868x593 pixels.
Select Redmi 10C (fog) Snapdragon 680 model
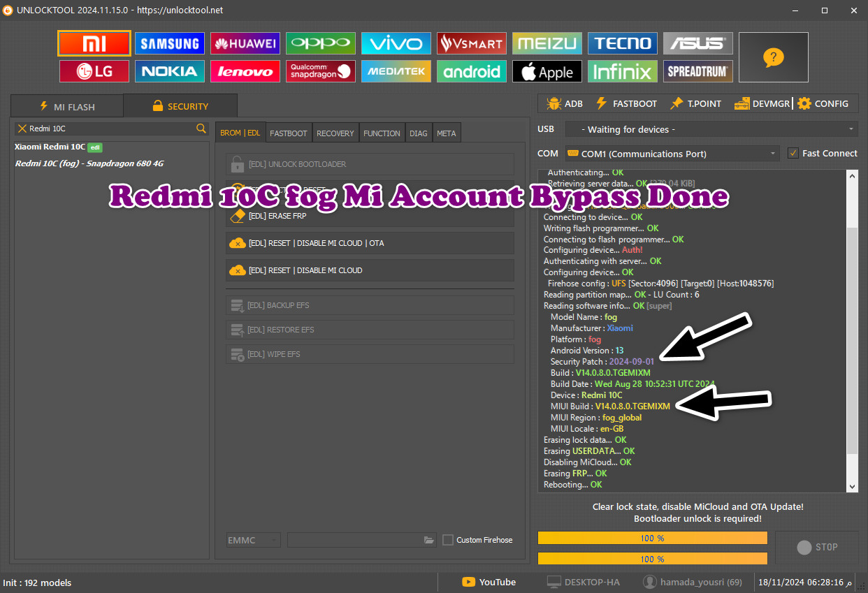point(89,163)
